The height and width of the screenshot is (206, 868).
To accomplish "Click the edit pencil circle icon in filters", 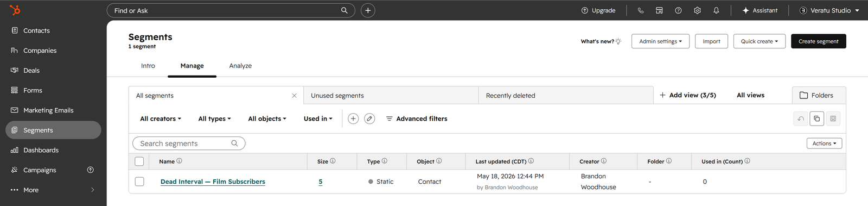I will 369,118.
